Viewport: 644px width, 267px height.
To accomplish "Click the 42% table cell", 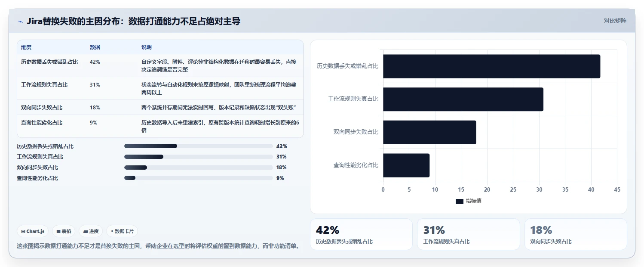I will click(x=95, y=62).
